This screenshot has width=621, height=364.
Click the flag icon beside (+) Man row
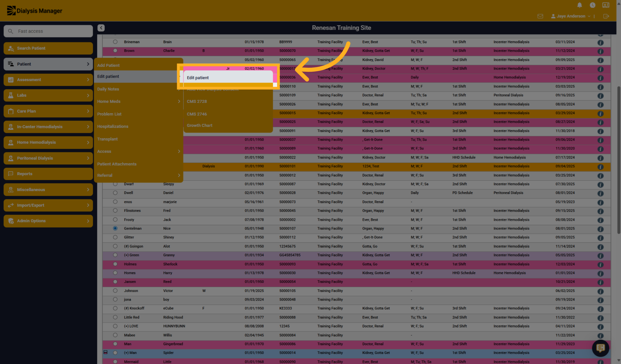click(x=106, y=352)
